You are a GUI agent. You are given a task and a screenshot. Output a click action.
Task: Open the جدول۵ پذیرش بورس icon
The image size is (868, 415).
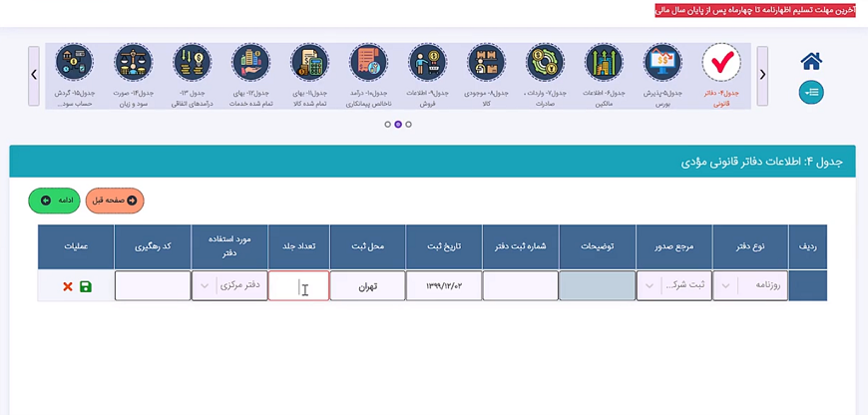point(662,63)
